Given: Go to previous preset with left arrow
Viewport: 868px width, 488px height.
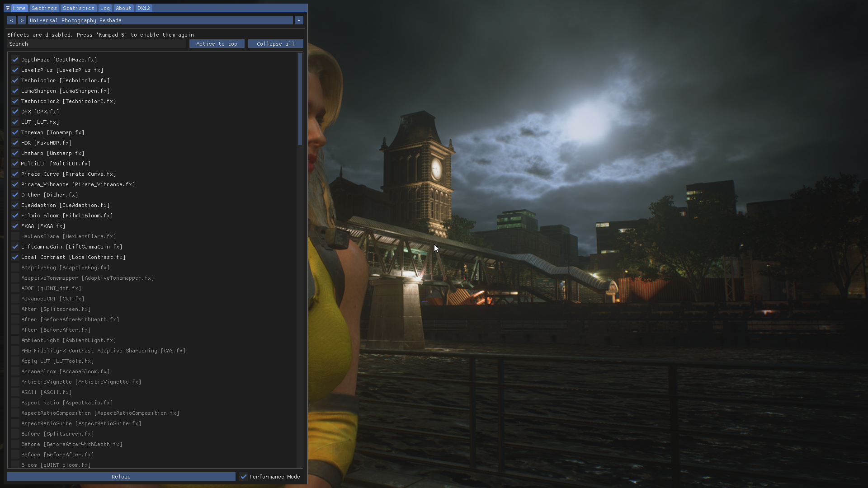Looking at the screenshot, I should [x=11, y=20].
